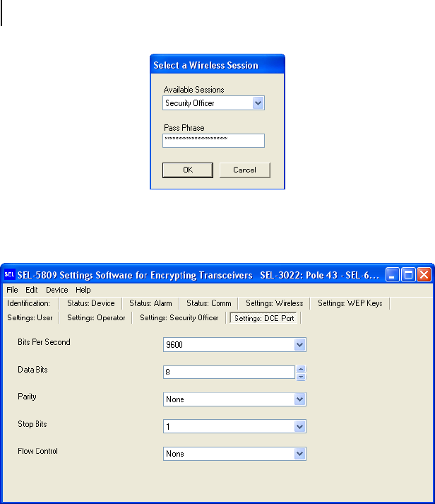Viewport: 435px width, 504px height.
Task: Click the Data Bits label text
Action: click(x=32, y=370)
